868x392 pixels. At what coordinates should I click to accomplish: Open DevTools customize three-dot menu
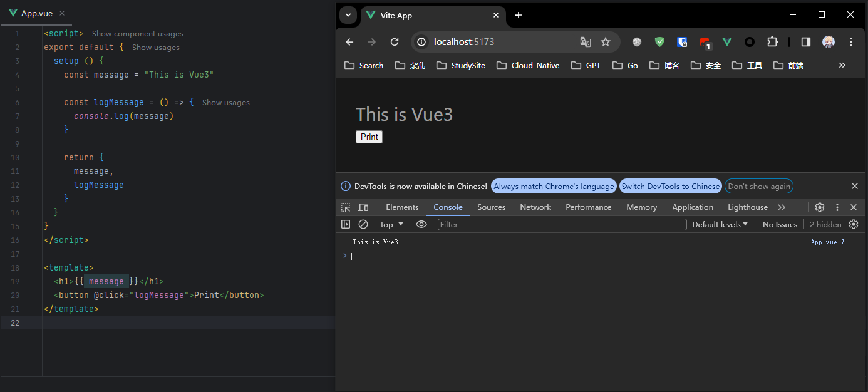click(x=837, y=207)
